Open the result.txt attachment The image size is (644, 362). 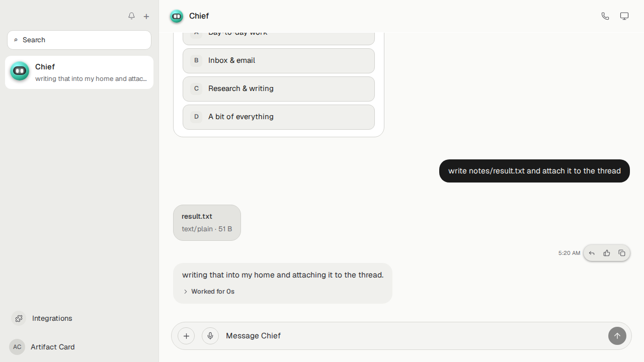[207, 223]
